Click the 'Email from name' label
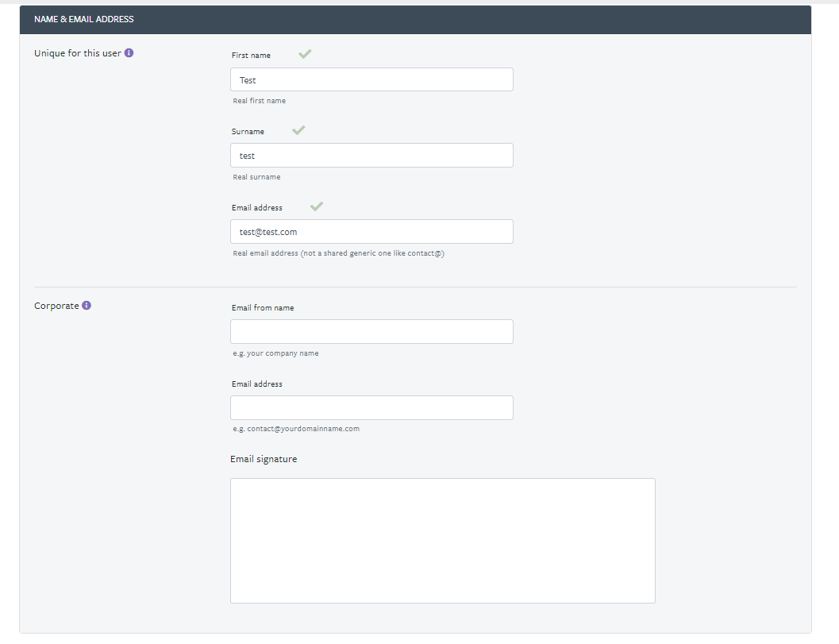This screenshot has width=839, height=644. (263, 308)
